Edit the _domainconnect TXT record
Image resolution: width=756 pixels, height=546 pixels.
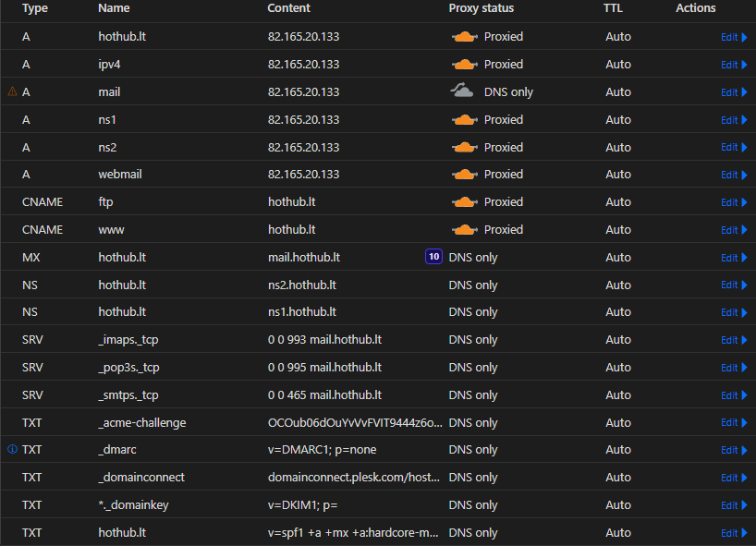point(734,478)
